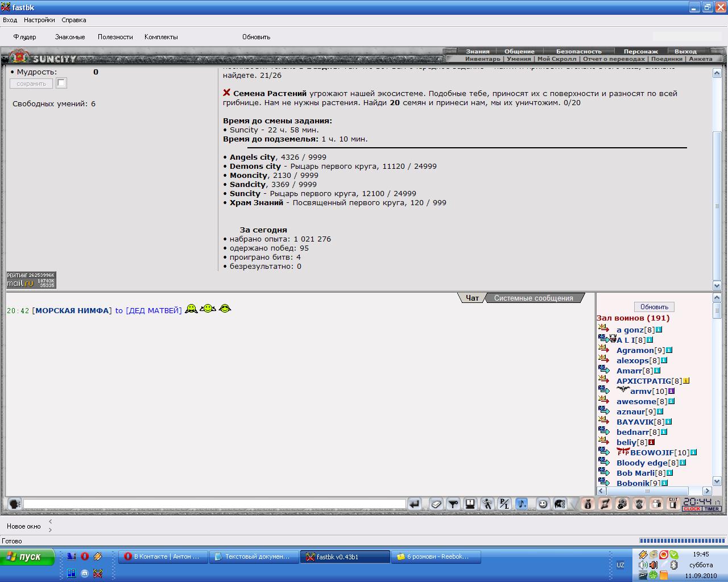Image resolution: width=728 pixels, height=582 pixels.
Task: Toggle checkbox next to grayed save button
Action: coord(61,83)
